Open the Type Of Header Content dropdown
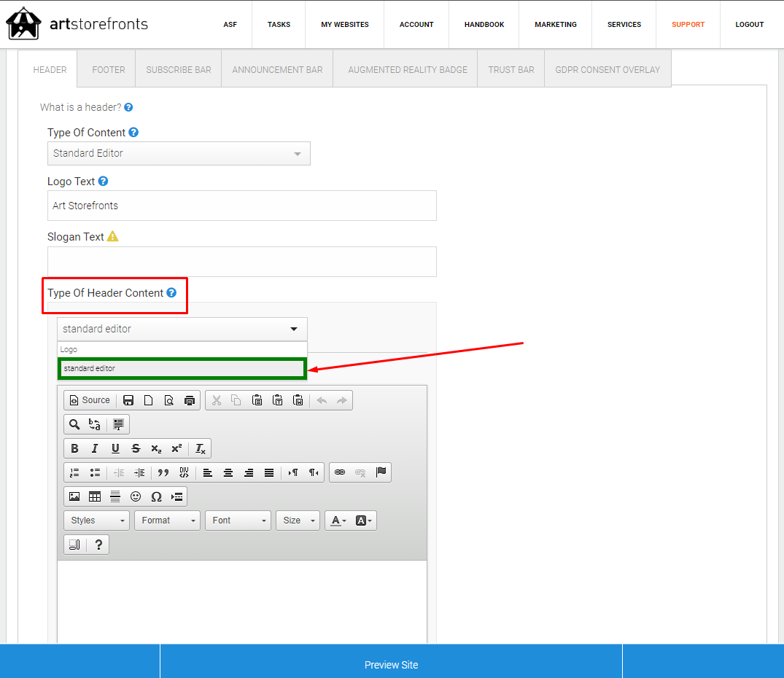The image size is (784, 678). 182,329
